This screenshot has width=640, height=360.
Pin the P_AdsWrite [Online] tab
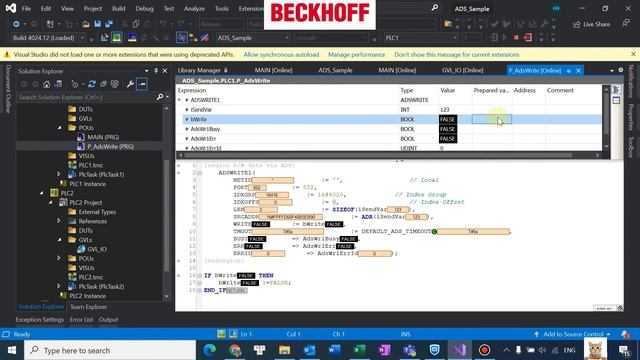(x=569, y=71)
